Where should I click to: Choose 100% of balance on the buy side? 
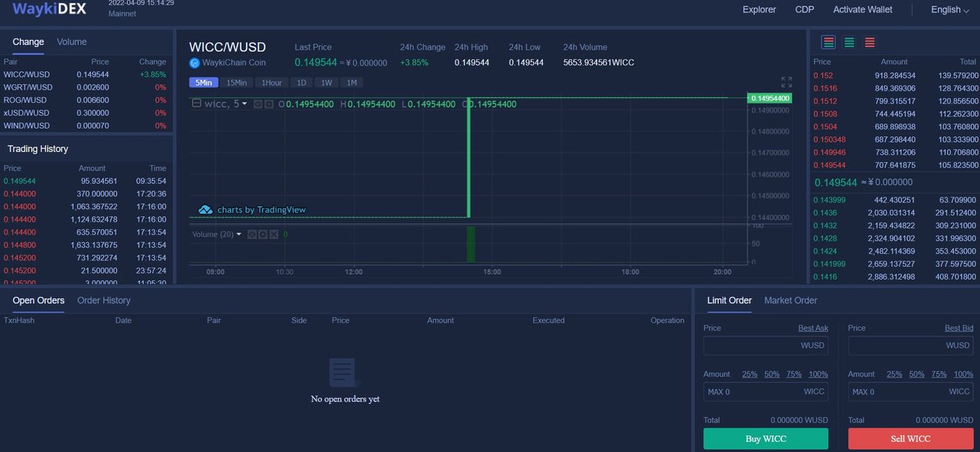(x=818, y=374)
